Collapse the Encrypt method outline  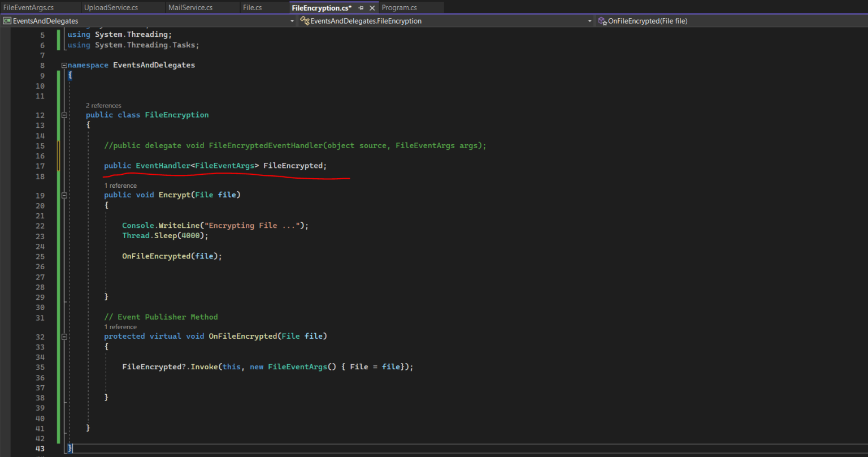coord(64,195)
